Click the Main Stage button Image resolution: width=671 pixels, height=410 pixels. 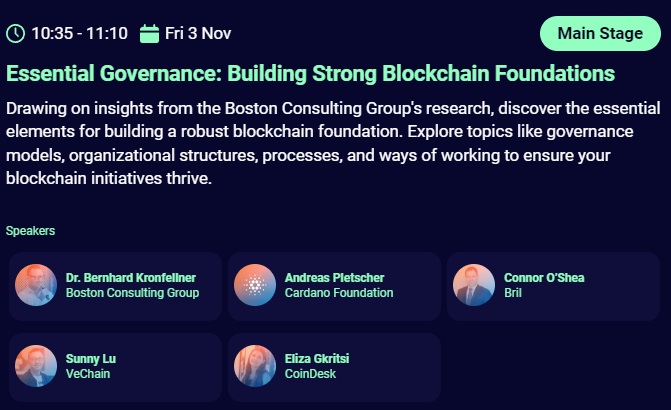[x=600, y=33]
